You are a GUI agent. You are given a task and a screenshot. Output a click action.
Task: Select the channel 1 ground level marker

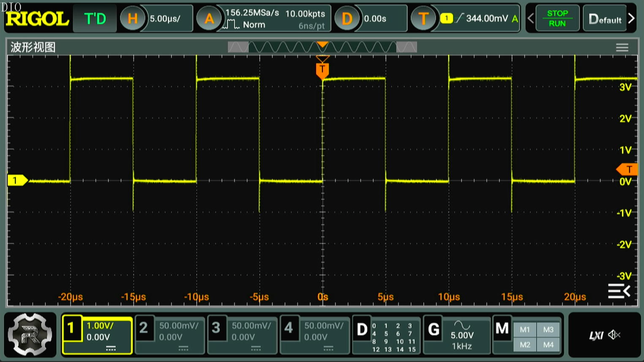coord(17,180)
